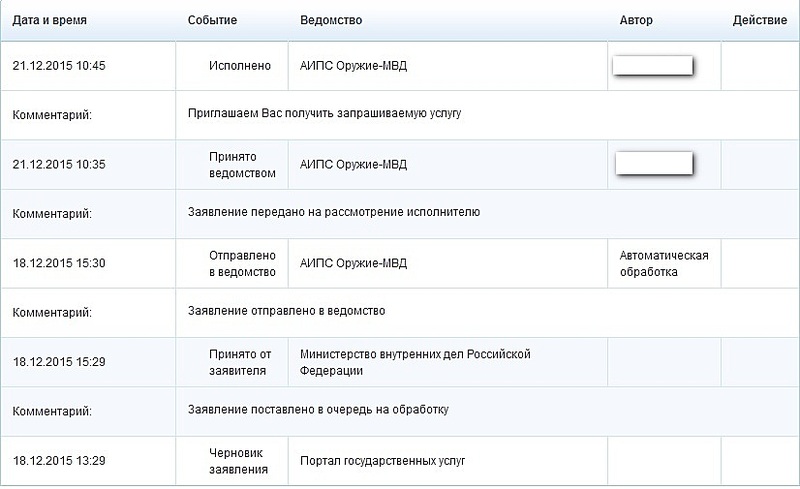Click the "Автор" column header
Viewport: 800px width, 489px height.
(636, 20)
